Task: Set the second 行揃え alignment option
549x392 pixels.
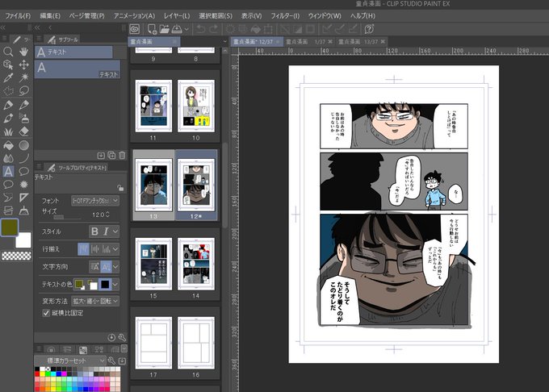Action: [x=95, y=249]
